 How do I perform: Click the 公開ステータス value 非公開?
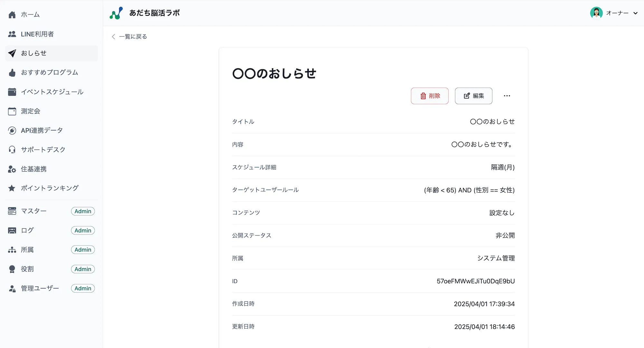[505, 236]
